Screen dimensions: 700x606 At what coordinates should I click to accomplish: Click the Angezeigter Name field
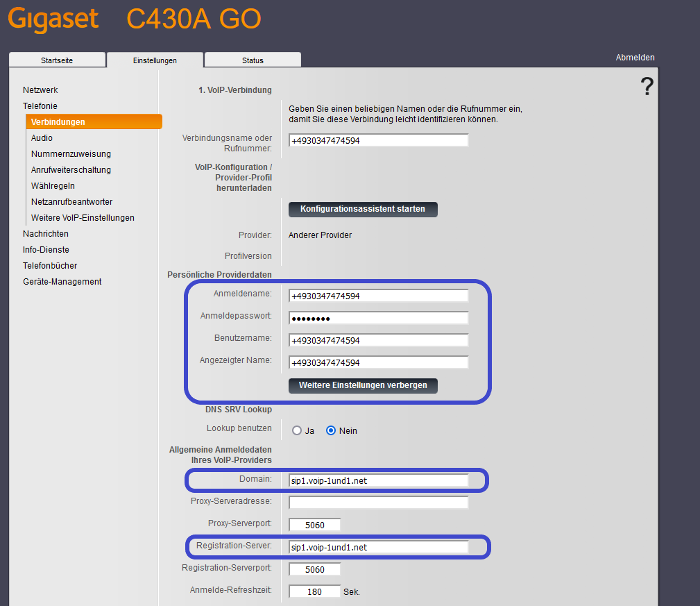379,362
